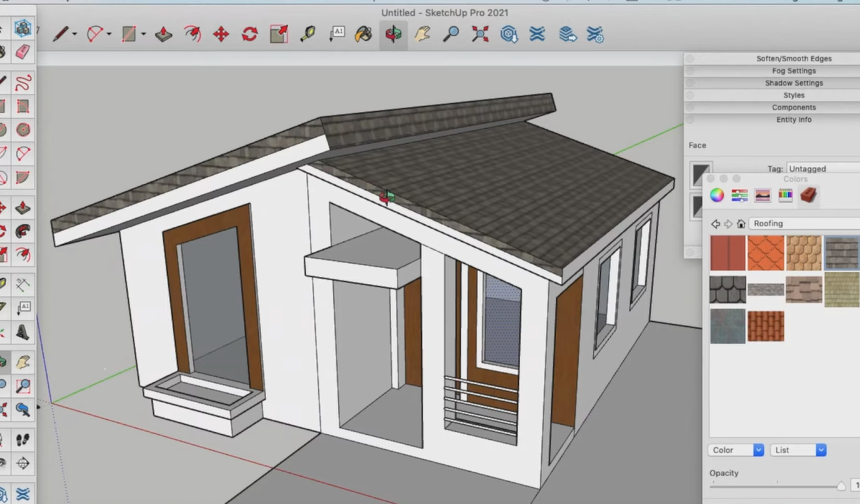Select the Make Component tool
The height and width of the screenshot is (504, 860).
23,29
